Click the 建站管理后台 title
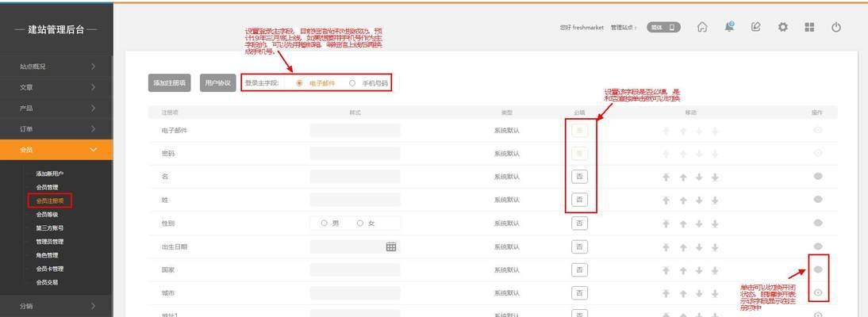The image size is (868, 317). tap(56, 30)
